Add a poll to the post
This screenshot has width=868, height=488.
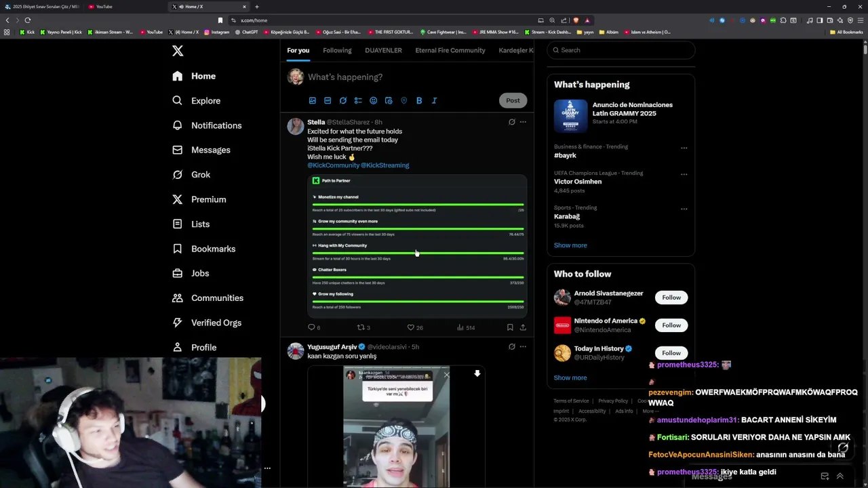pyautogui.click(x=358, y=100)
